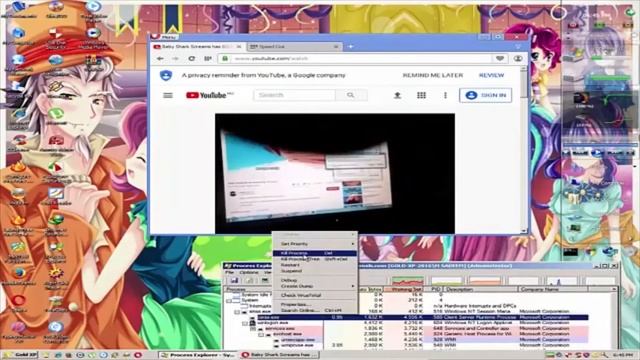Select Kill Process in context menu
Viewport: 640px width, 360px height.
coord(315,253)
